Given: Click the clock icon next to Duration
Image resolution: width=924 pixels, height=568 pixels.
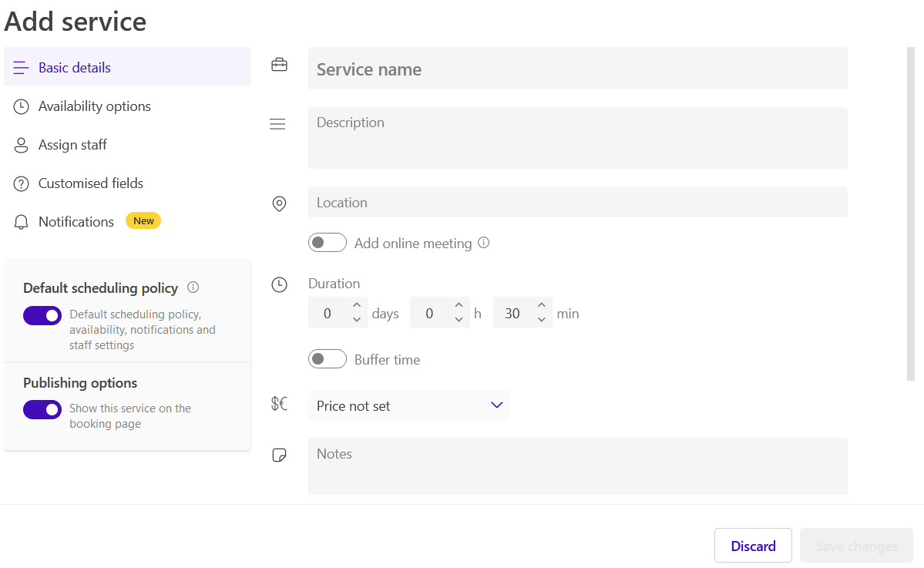Looking at the screenshot, I should click(279, 285).
